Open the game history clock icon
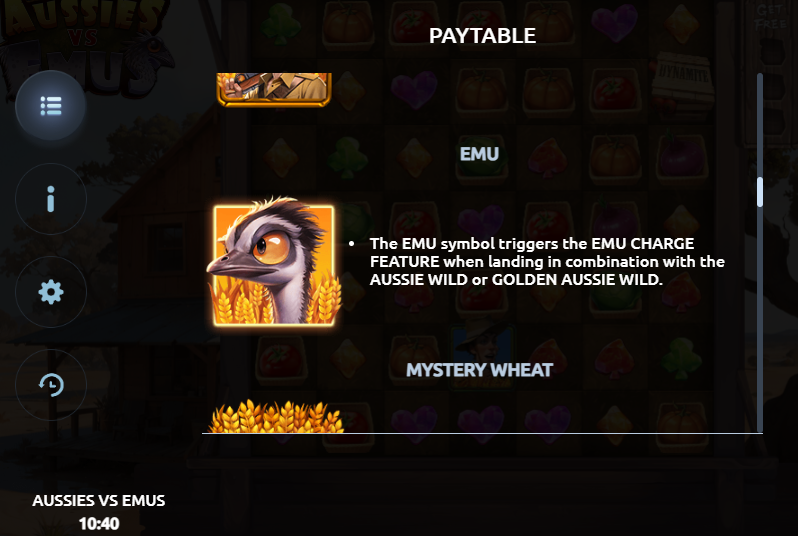Image resolution: width=798 pixels, height=536 pixels. pos(51,385)
